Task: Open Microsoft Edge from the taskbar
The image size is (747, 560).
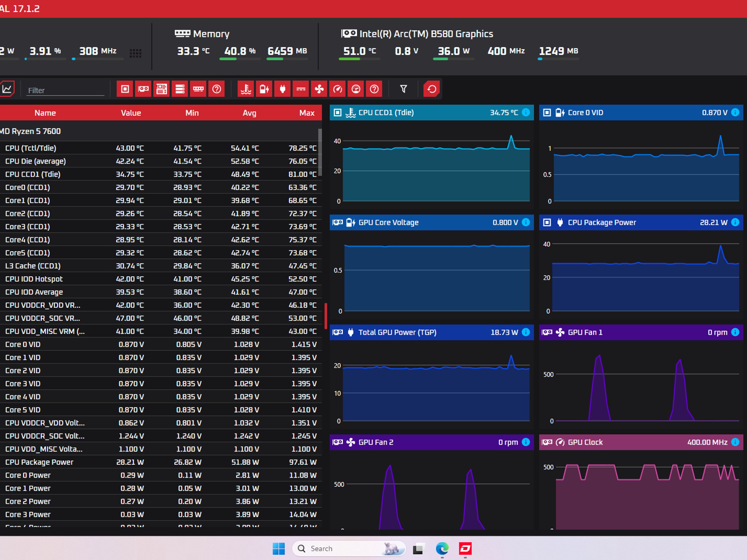Action: point(442,548)
